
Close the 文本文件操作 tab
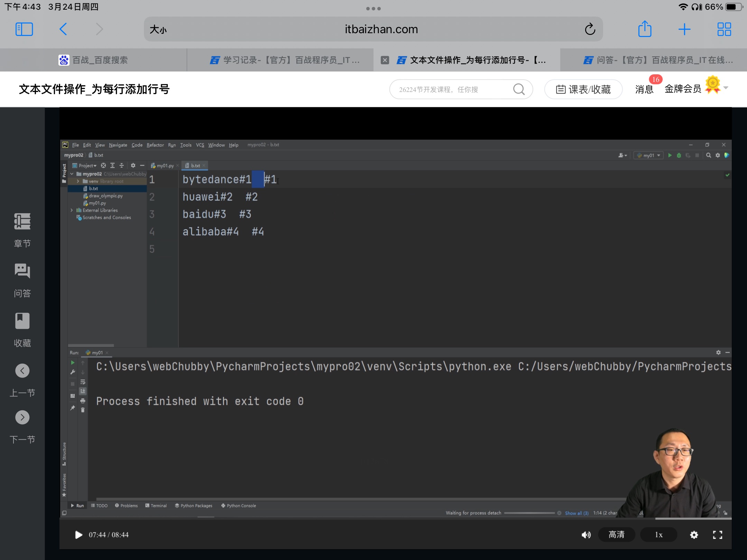coord(385,60)
